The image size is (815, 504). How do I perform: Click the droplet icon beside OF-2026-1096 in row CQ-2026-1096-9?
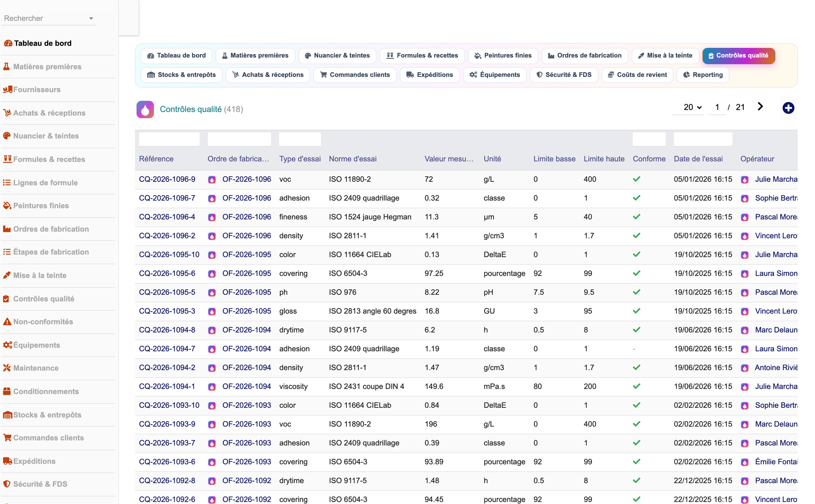[212, 180]
